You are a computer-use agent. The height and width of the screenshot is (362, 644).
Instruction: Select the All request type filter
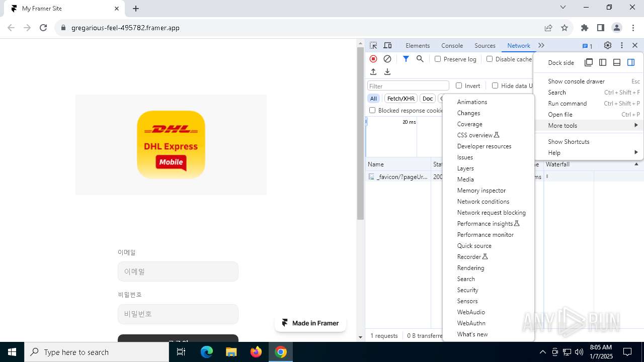(373, 99)
